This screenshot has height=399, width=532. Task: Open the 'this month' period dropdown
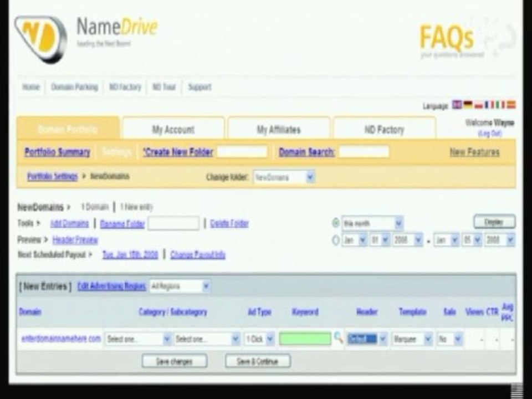pos(372,223)
